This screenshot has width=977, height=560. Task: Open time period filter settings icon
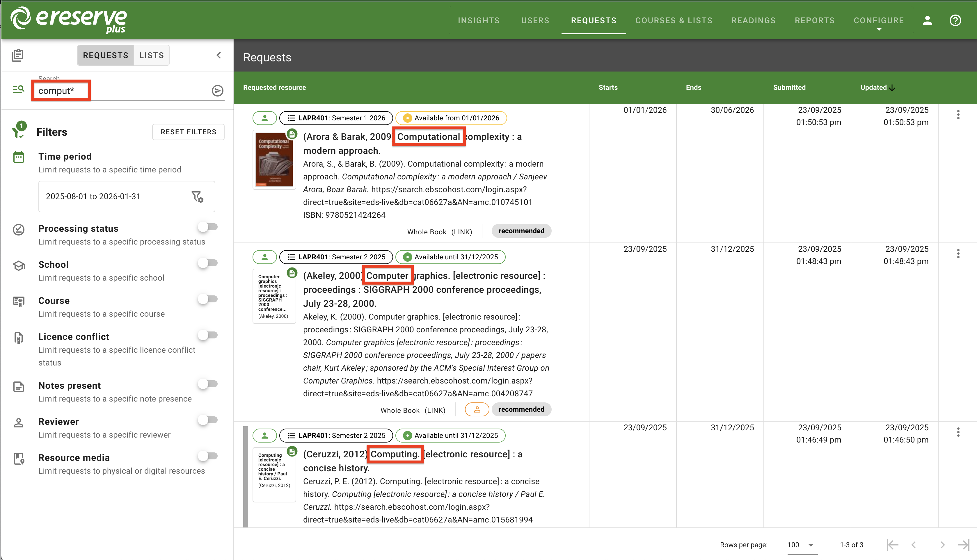(x=197, y=197)
